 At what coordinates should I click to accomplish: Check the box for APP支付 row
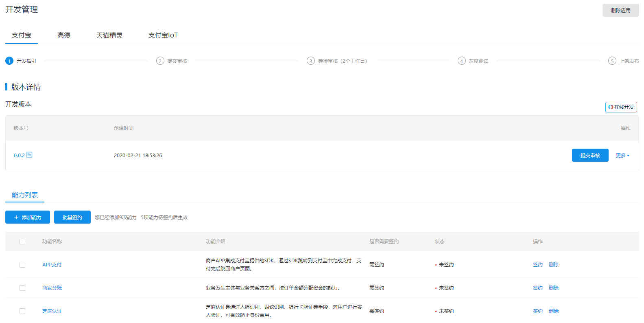click(22, 265)
